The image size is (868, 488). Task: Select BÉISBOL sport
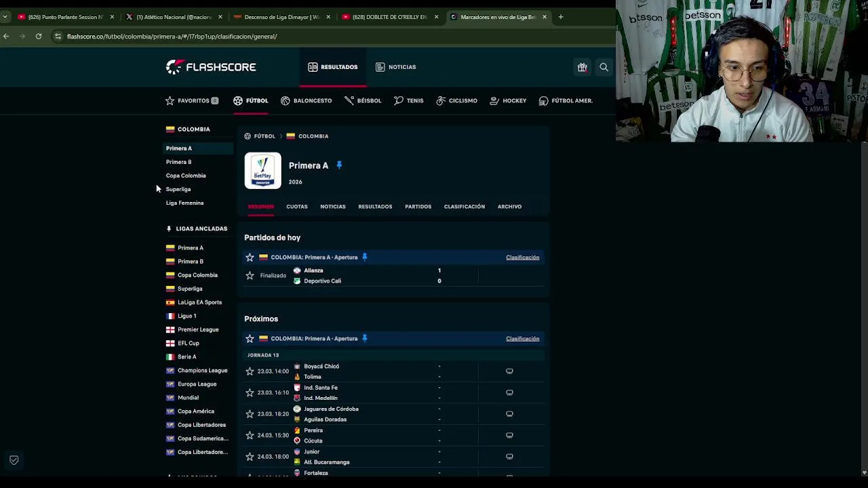363,100
